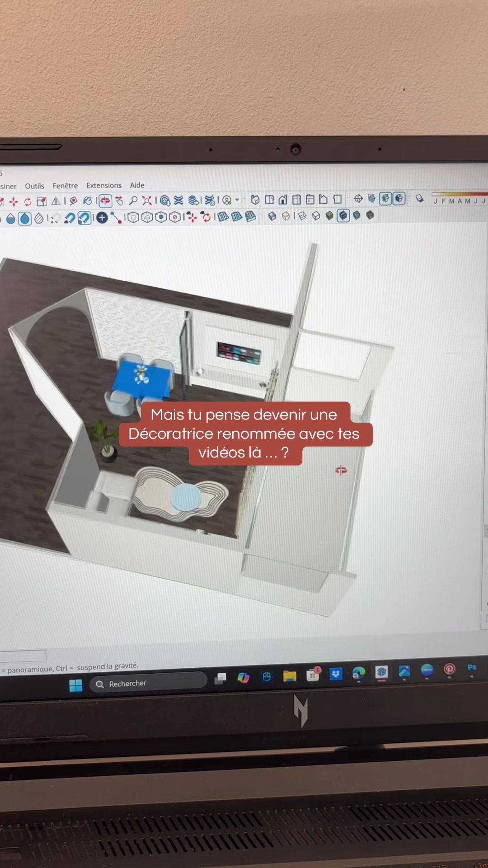Screen dimensions: 488x868
Task: Switch to Front house view
Action: coord(283,199)
